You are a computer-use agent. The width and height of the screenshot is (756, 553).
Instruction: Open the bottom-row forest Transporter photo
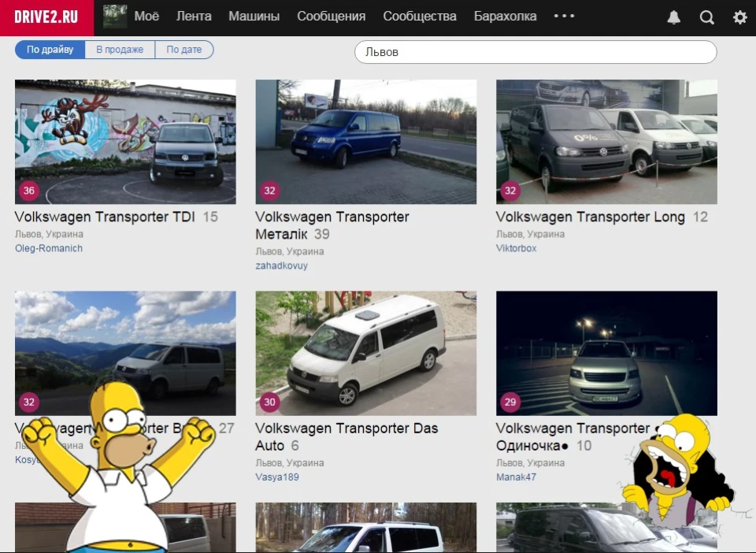(x=366, y=528)
